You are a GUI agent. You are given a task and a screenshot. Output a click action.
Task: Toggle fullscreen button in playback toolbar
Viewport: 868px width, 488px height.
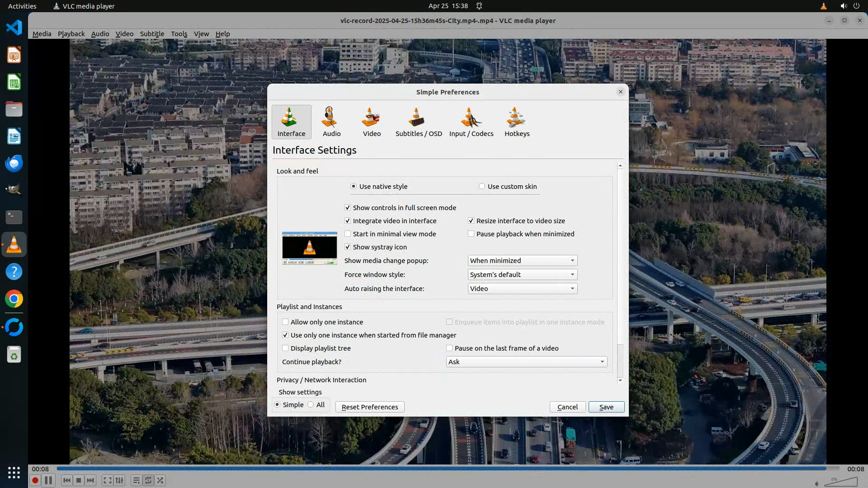point(107,480)
